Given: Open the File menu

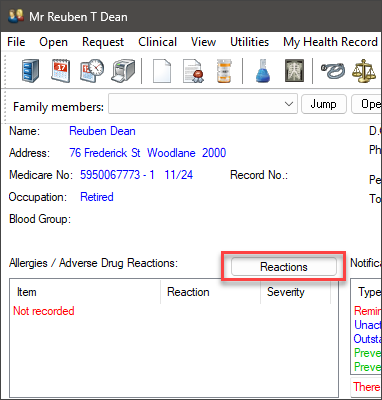Looking at the screenshot, I should (x=16, y=42).
